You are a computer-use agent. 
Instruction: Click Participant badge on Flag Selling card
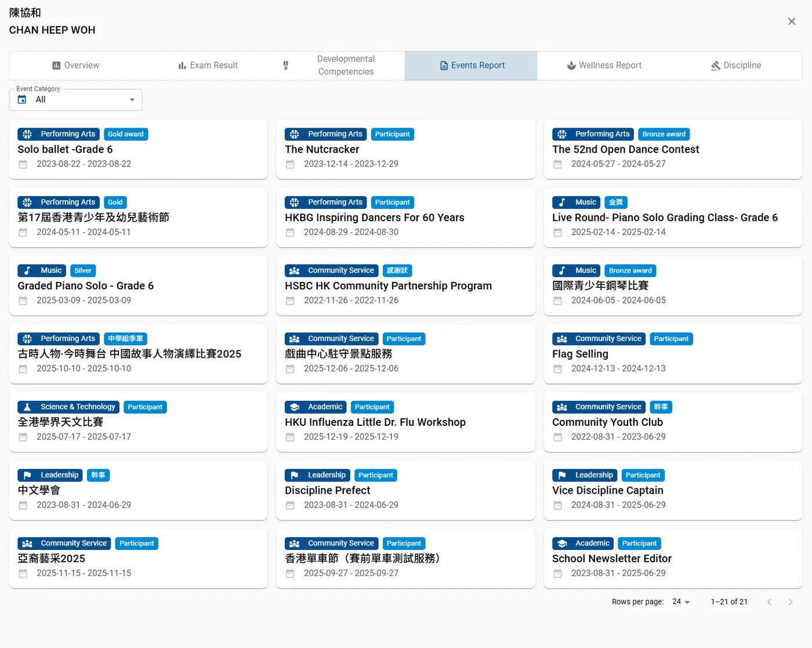(671, 339)
